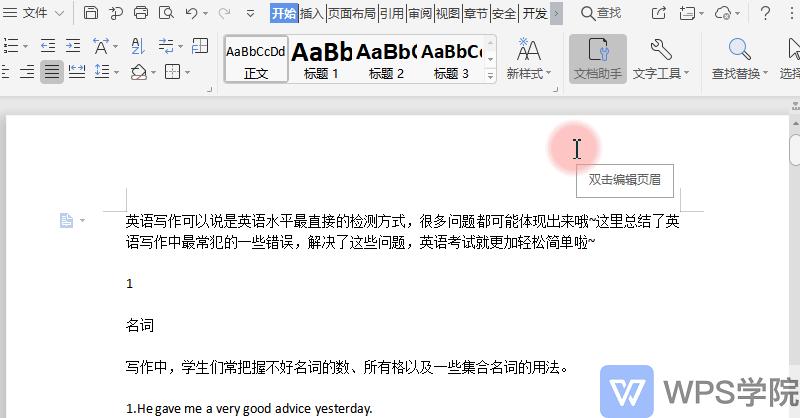Open the 视图 tab
This screenshot has width=800, height=418.
448,13
